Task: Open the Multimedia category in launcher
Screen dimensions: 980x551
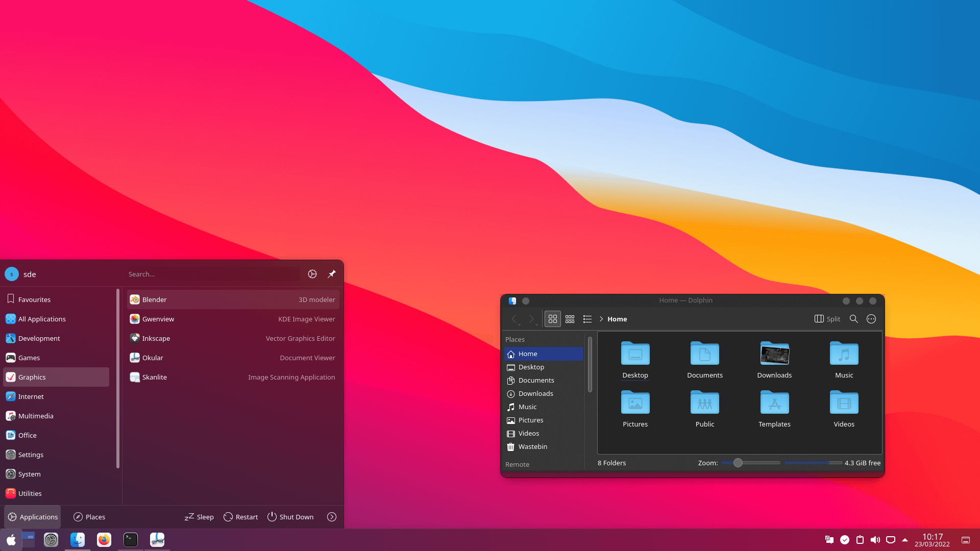Action: pos(35,416)
